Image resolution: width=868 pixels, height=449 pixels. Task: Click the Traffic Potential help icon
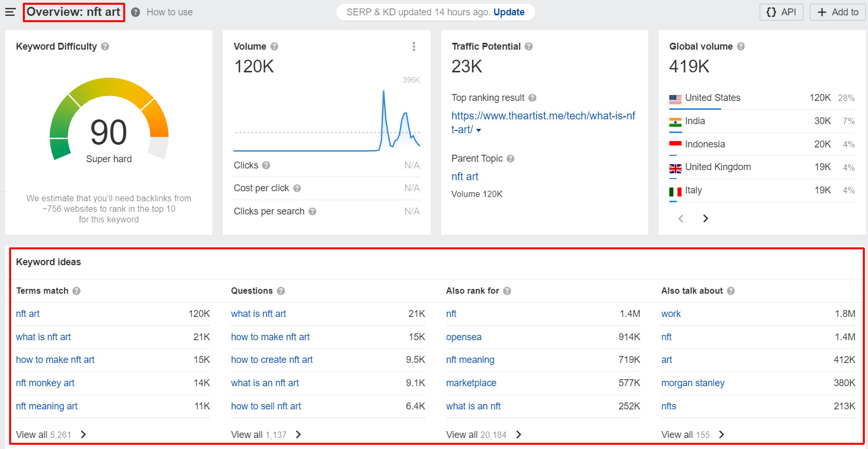click(x=529, y=46)
